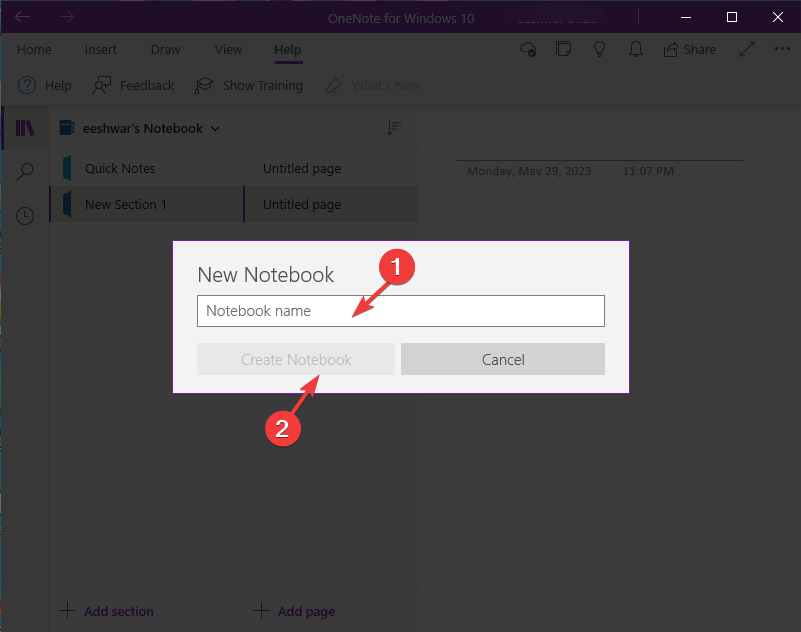This screenshot has height=632, width=801.
Task: Click Cancel in New Notebook dialog
Action: [503, 359]
